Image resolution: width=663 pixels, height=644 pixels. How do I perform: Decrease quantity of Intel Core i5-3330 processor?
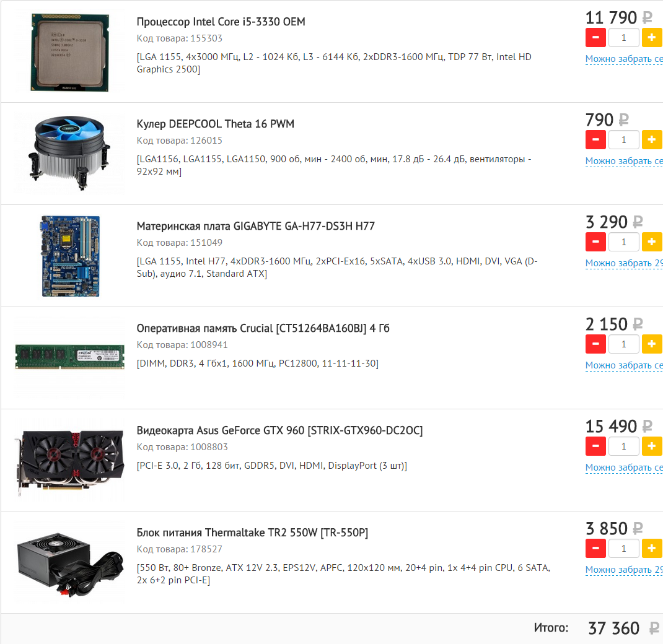click(595, 38)
